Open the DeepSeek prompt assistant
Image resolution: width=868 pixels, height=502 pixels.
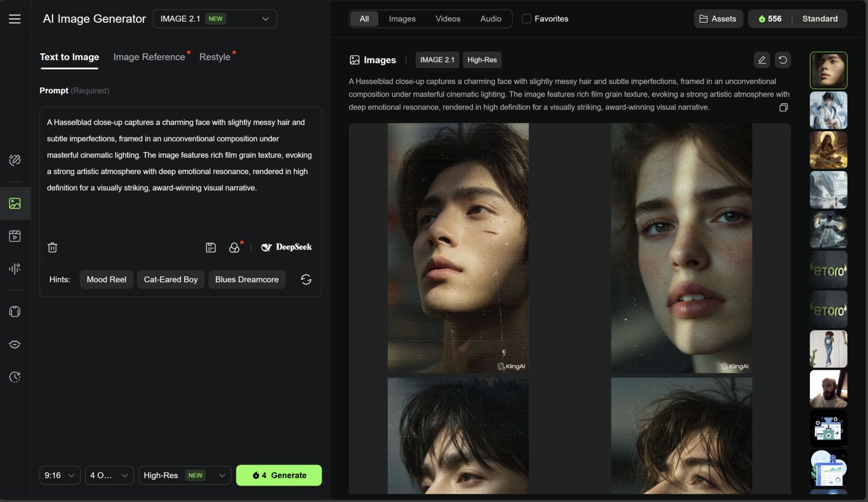tap(286, 247)
